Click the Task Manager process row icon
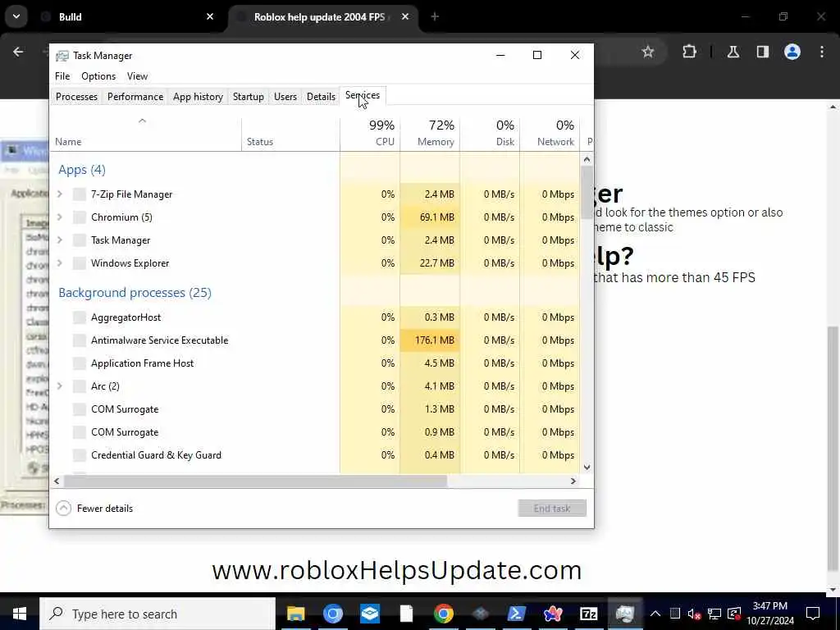The height and width of the screenshot is (630, 840). pos(80,240)
